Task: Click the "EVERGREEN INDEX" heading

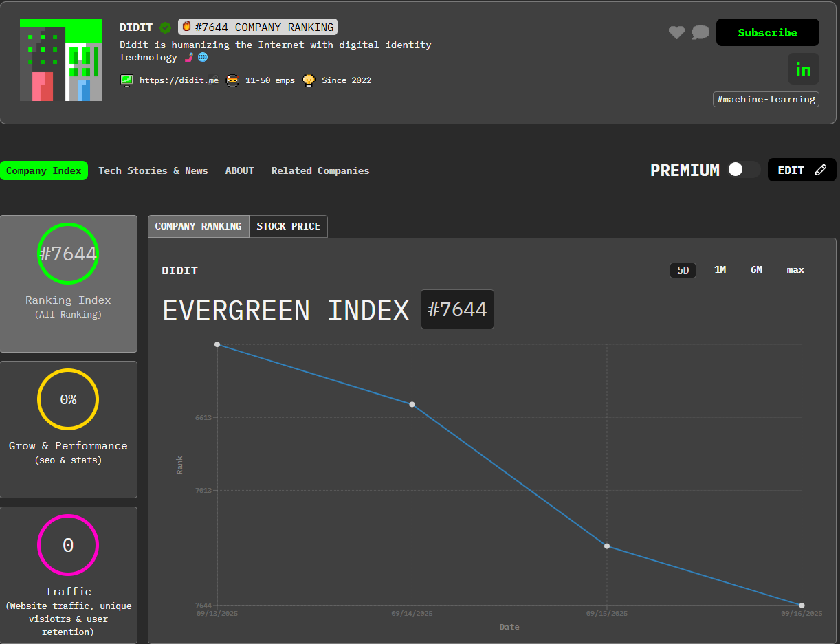Action: [286, 310]
